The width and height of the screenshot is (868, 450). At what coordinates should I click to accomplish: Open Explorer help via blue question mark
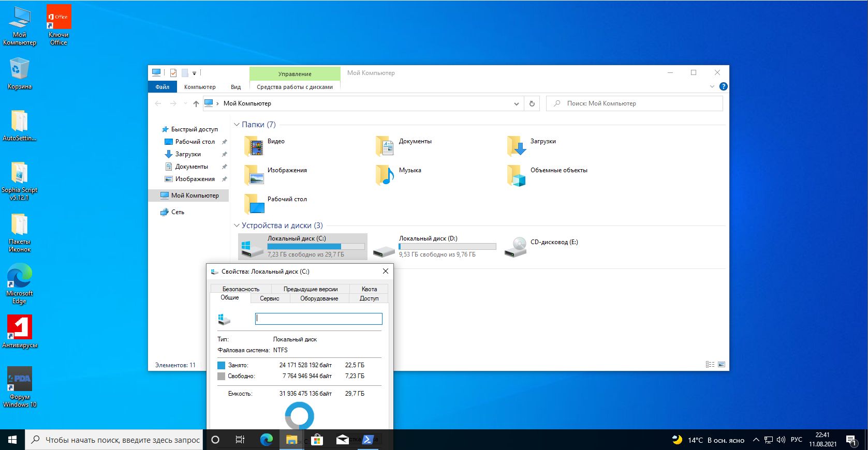[723, 86]
